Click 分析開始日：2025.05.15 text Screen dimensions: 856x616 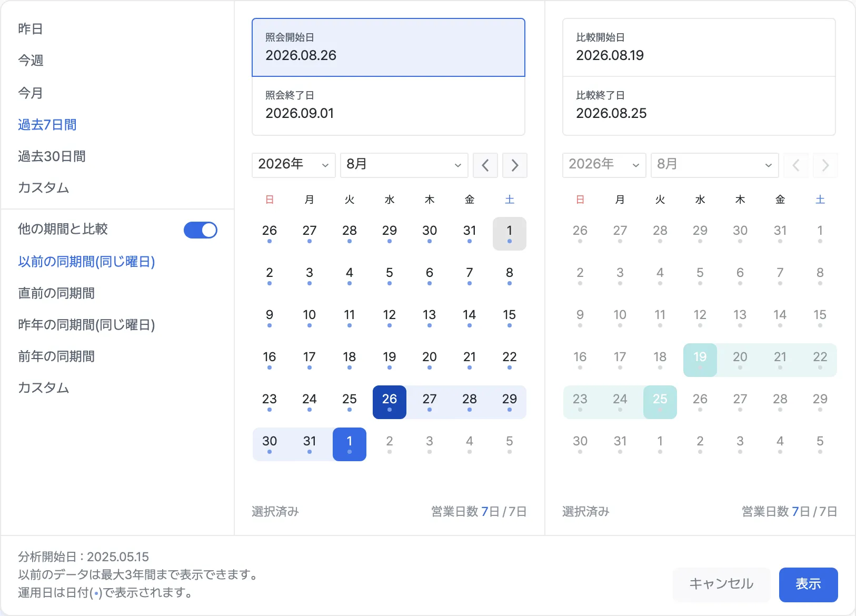point(84,557)
